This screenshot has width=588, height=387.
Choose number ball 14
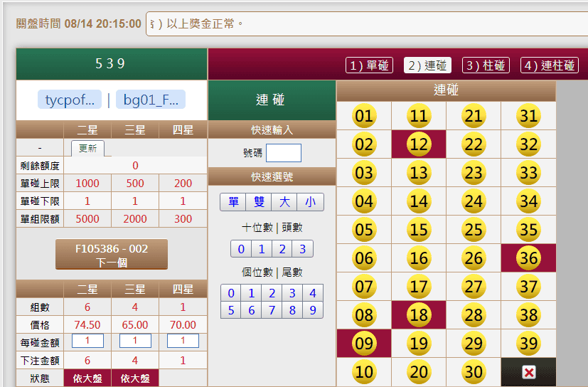point(419,201)
